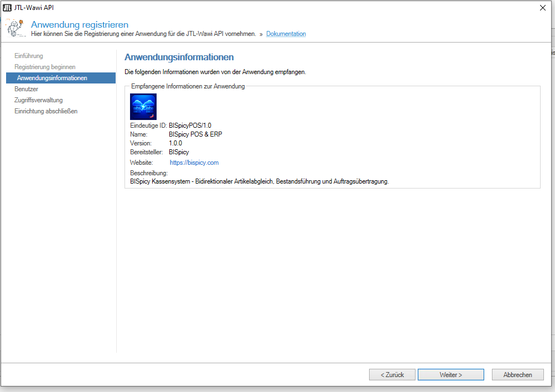Click the BISpicy Kassensystem description text
This screenshot has height=392, width=555.
coord(259,181)
